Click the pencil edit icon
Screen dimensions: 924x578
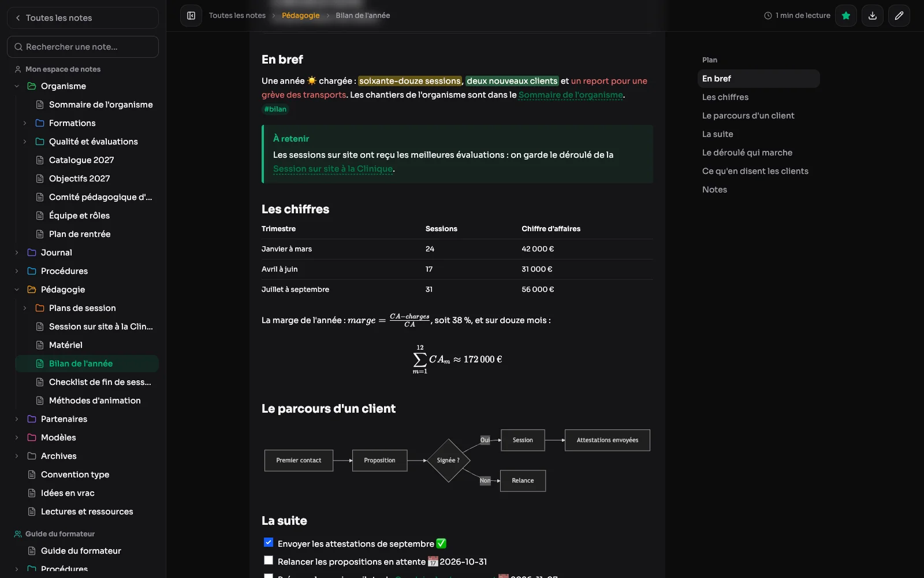899,16
